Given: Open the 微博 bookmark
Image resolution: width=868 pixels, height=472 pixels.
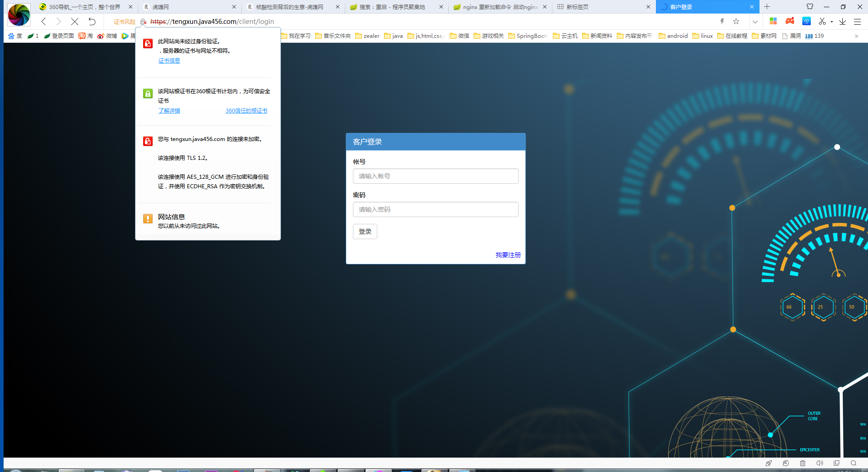Looking at the screenshot, I should coord(107,36).
